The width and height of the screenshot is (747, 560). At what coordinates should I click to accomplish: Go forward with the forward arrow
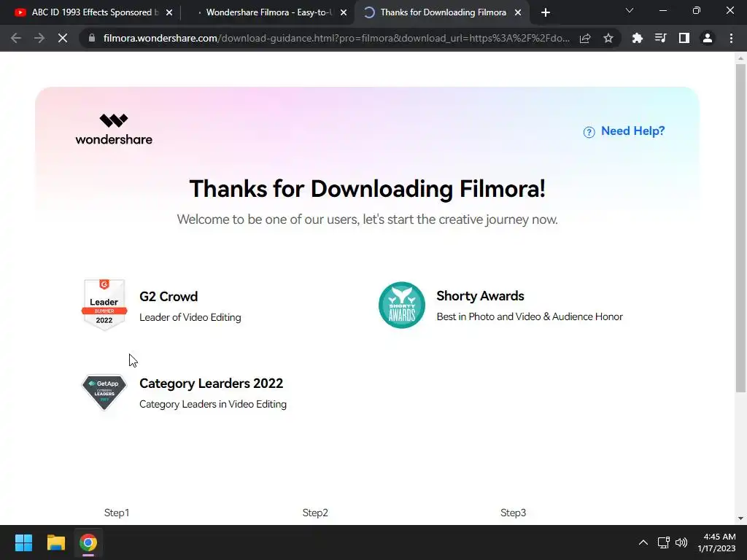[x=39, y=38]
